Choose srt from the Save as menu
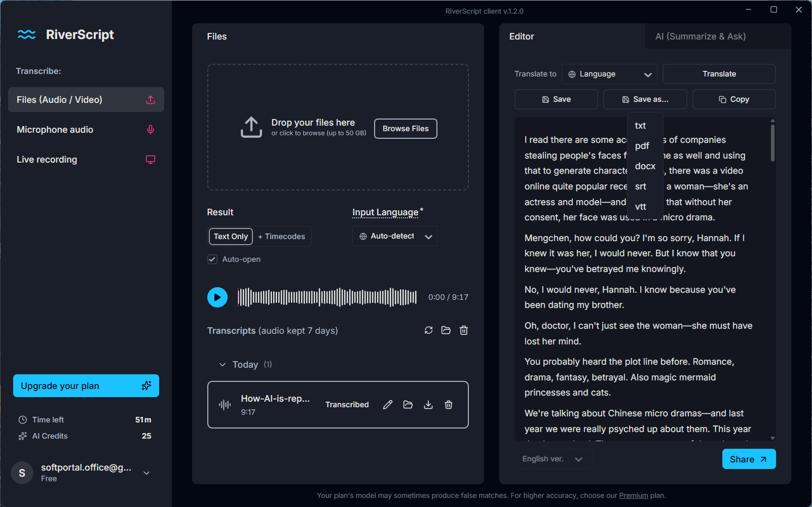 641,186
